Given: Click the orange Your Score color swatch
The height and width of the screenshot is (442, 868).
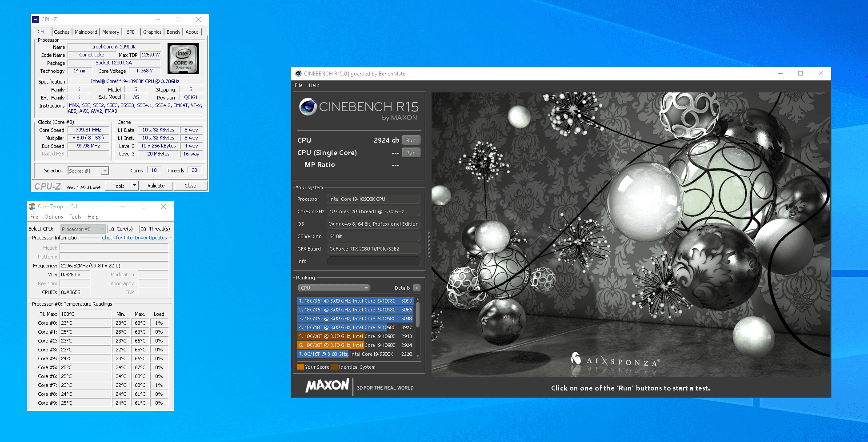Looking at the screenshot, I should coord(300,367).
